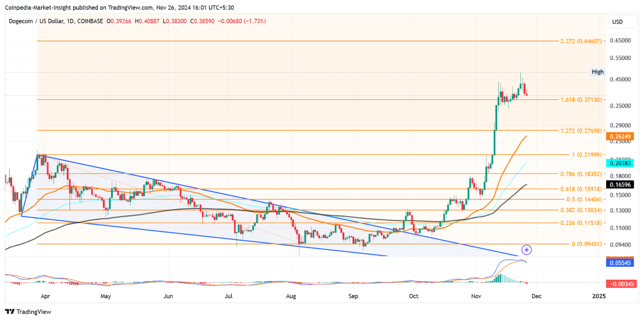This screenshot has height=320, width=644.
Task: Click the Apr label on time axis
Action: [45, 296]
